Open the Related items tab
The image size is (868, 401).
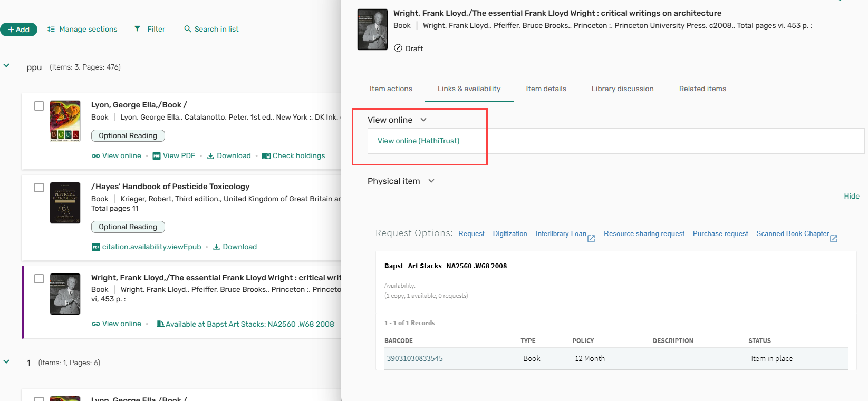[702, 89]
